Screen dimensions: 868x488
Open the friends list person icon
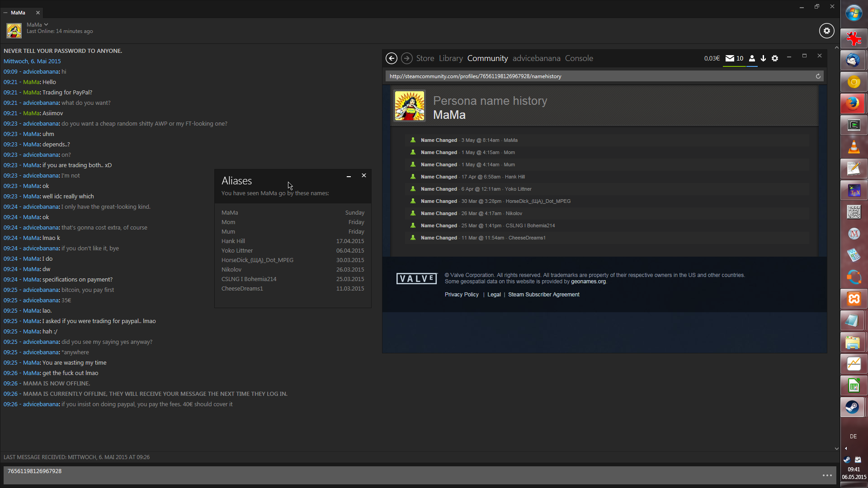pos(752,58)
